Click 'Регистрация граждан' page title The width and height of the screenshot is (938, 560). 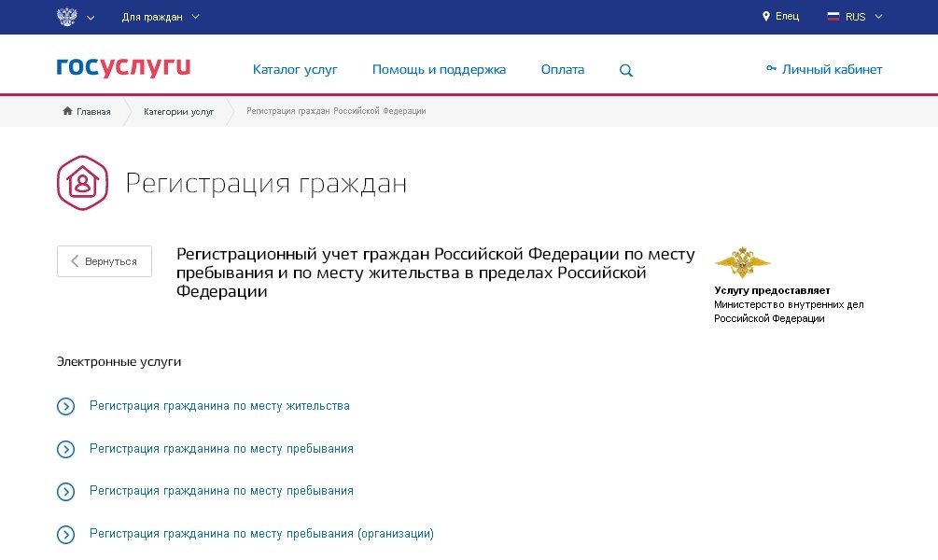tap(266, 183)
